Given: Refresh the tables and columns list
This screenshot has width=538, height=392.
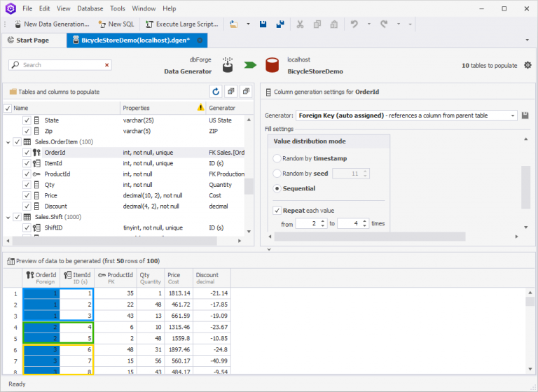Looking at the screenshot, I should click(x=216, y=92).
